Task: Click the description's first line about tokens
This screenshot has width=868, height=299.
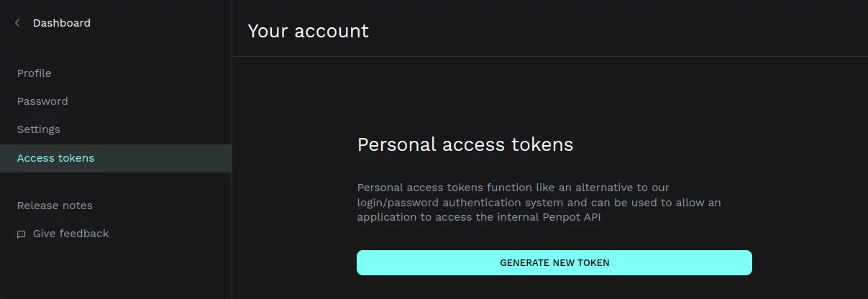Action: pyautogui.click(x=513, y=188)
